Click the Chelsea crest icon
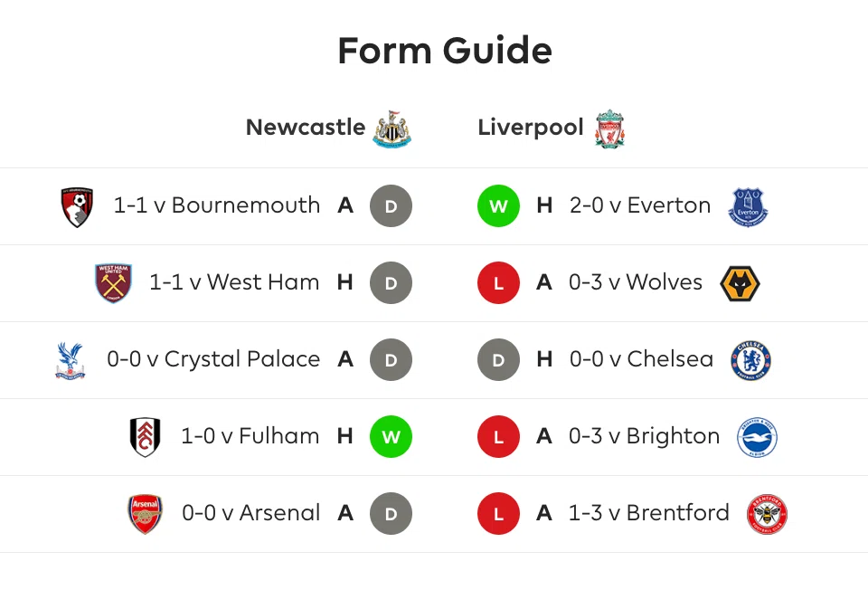 tap(751, 360)
